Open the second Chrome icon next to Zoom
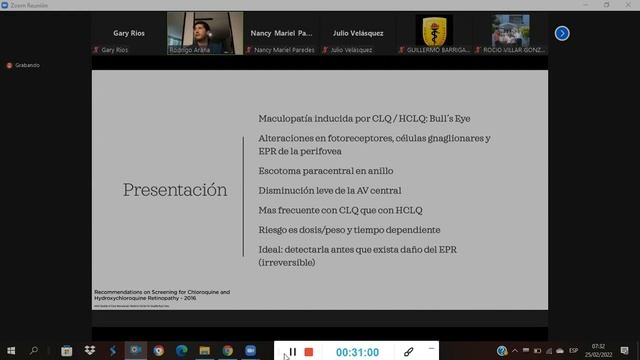The height and width of the screenshot is (360, 640). click(227, 351)
